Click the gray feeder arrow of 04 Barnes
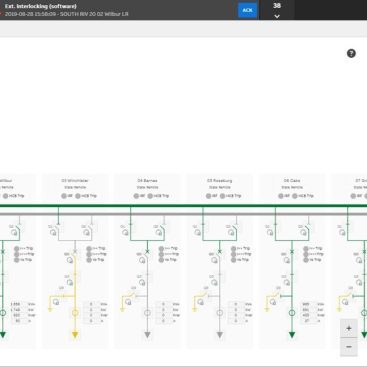 [x=147, y=334]
